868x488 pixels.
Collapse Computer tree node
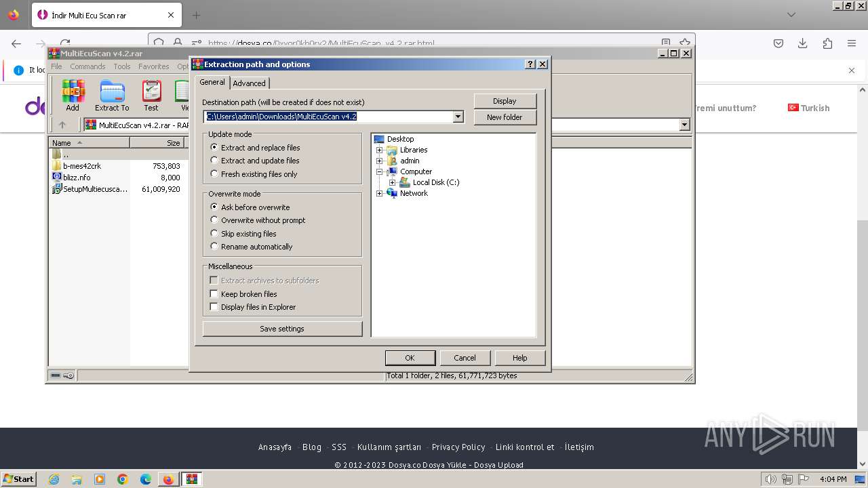tap(380, 171)
